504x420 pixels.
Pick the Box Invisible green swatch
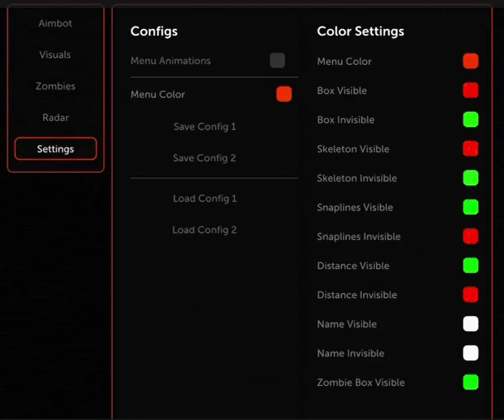[x=470, y=120]
